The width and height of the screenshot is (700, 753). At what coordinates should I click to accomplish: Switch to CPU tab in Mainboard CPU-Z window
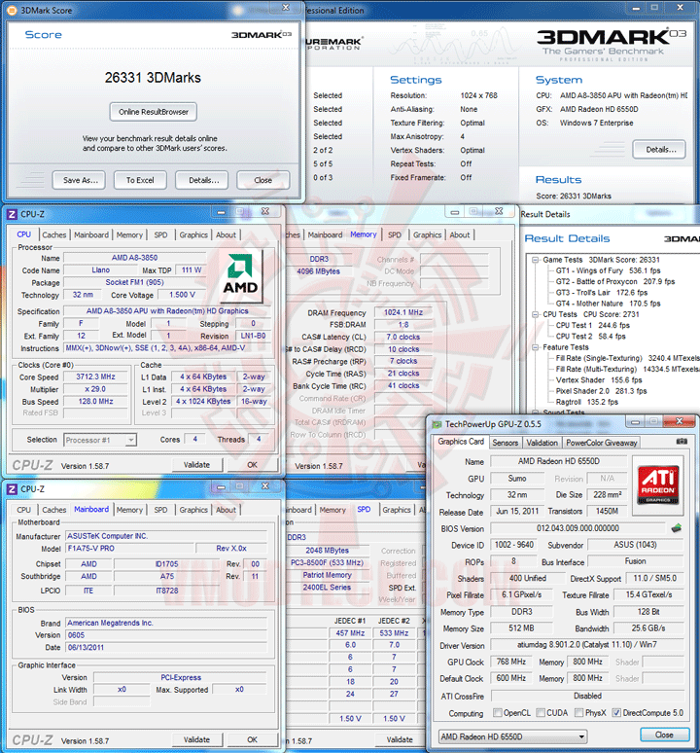pos(24,510)
